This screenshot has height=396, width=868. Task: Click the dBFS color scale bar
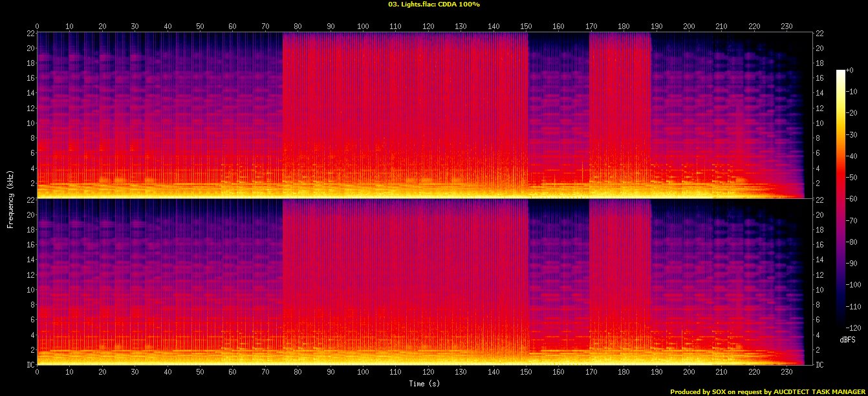(x=840, y=195)
